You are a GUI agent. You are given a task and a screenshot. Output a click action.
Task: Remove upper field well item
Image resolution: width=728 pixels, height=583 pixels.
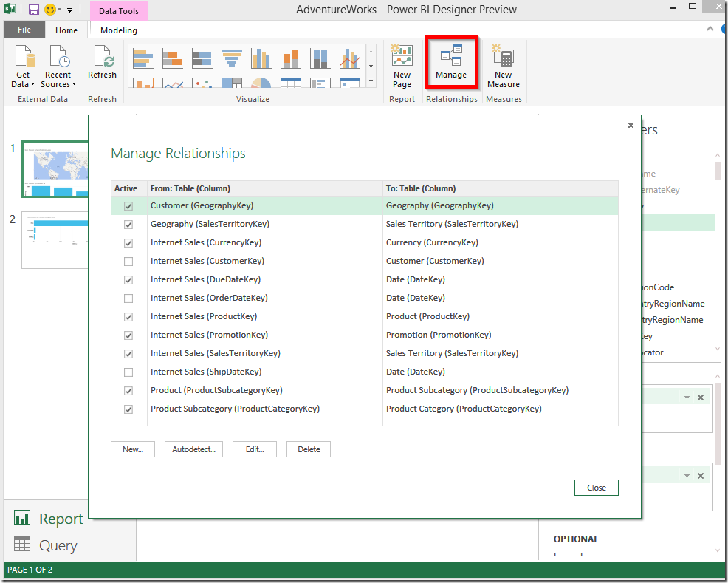click(x=701, y=398)
